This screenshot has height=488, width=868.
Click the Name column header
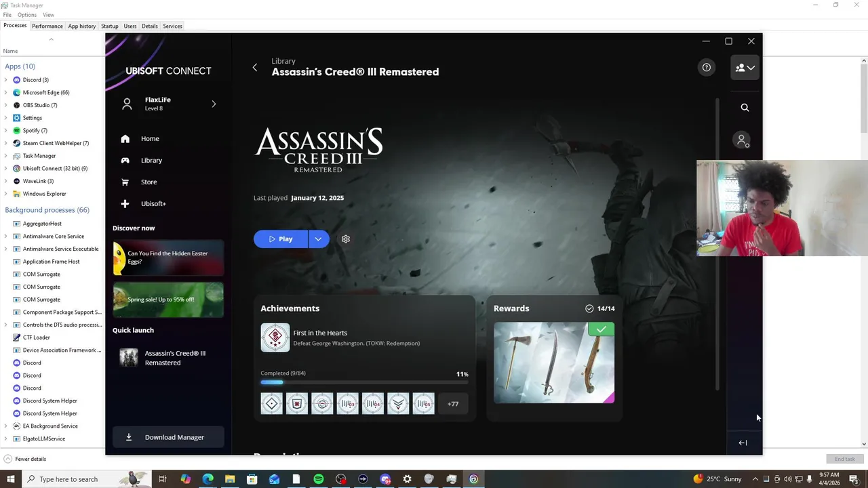tap(10, 51)
